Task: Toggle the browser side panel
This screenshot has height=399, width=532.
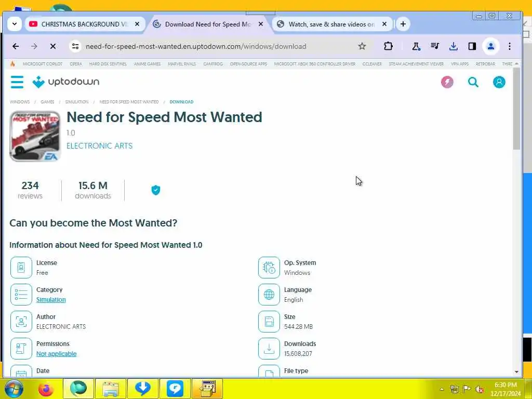Action: (472, 46)
